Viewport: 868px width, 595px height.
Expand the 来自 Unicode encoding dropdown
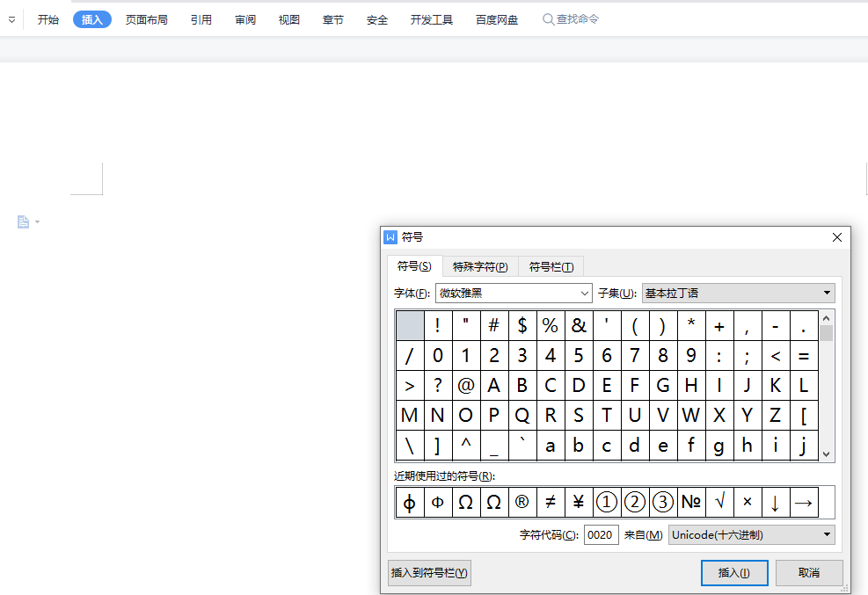tap(827, 534)
